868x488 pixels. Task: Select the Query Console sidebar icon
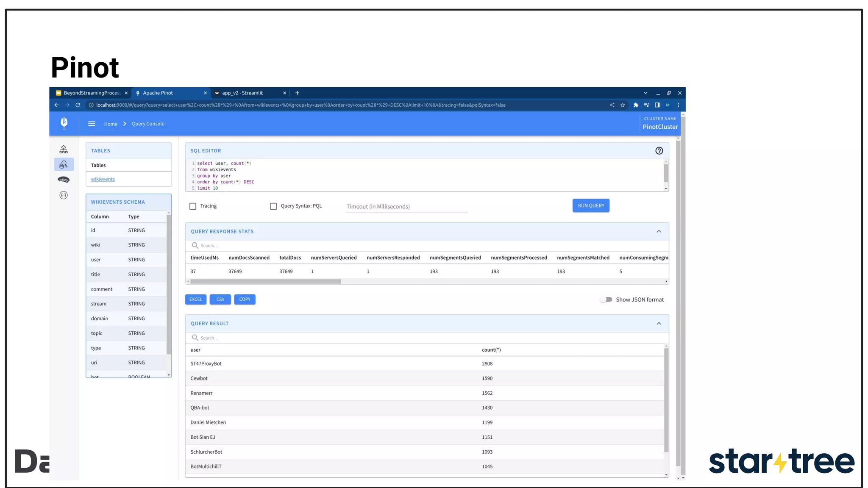[x=64, y=164]
